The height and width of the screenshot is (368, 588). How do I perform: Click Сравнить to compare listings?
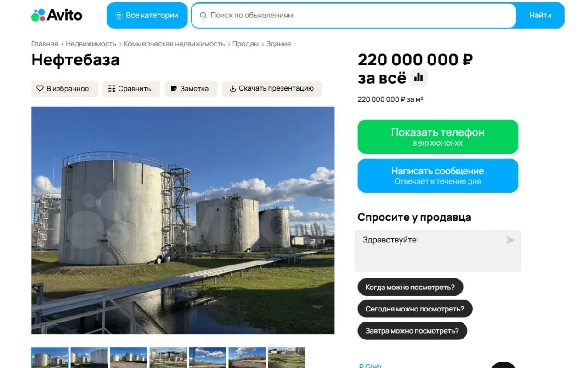click(131, 89)
